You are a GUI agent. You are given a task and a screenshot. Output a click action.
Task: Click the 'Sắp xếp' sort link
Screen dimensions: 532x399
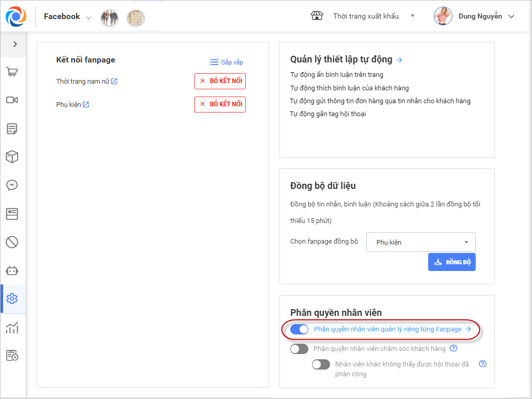pyautogui.click(x=226, y=62)
